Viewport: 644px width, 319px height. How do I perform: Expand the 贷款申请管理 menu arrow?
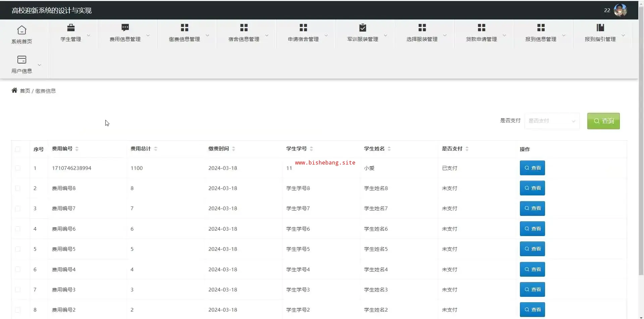pos(504,35)
